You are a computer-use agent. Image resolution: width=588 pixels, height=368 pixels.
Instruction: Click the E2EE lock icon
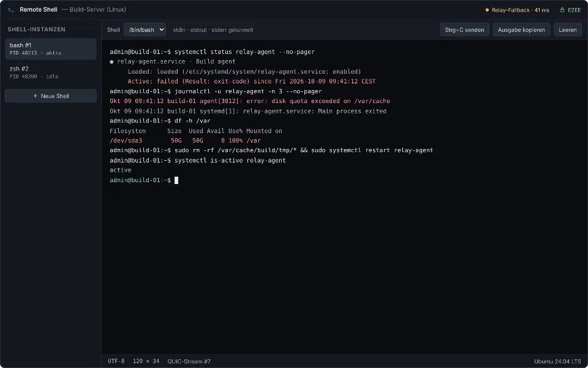(562, 10)
